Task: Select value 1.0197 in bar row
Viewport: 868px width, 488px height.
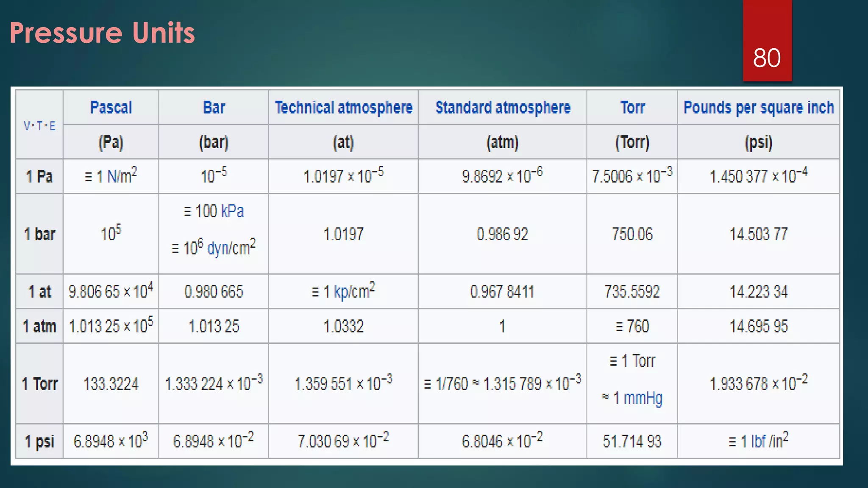Action: coord(343,234)
